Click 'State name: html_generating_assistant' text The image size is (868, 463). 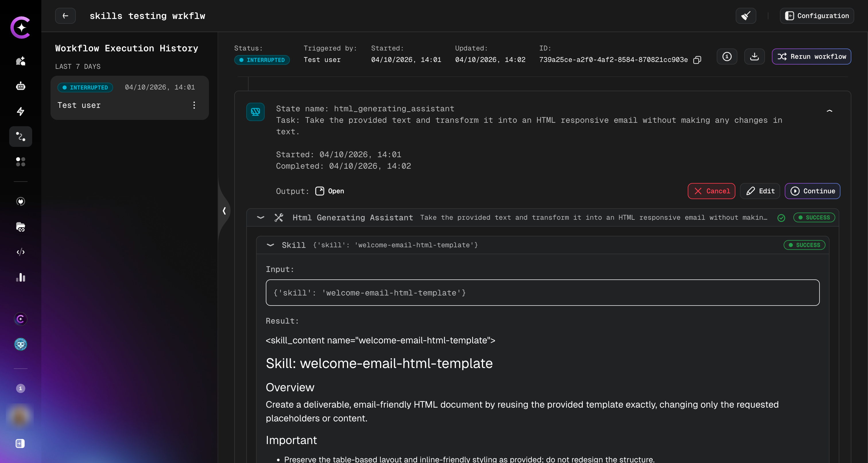pyautogui.click(x=365, y=109)
